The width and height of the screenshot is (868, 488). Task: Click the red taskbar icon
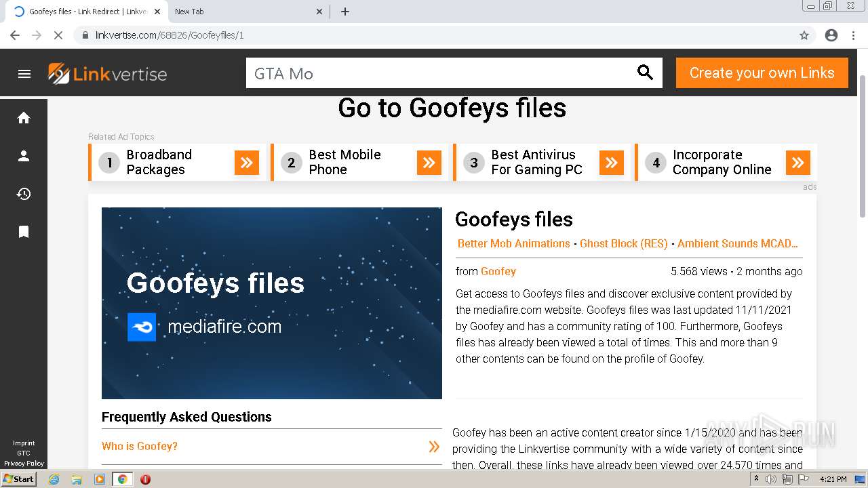(145, 479)
